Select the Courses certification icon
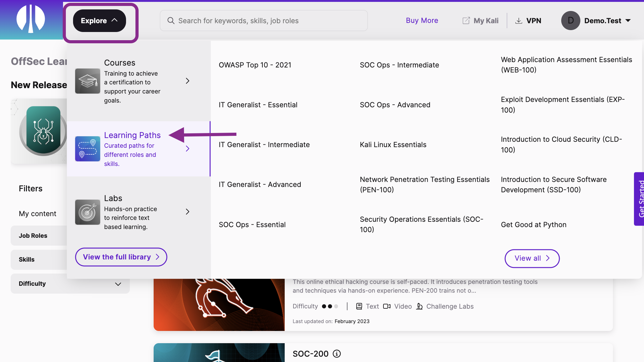Viewport: 644px width, 362px height. (87, 81)
